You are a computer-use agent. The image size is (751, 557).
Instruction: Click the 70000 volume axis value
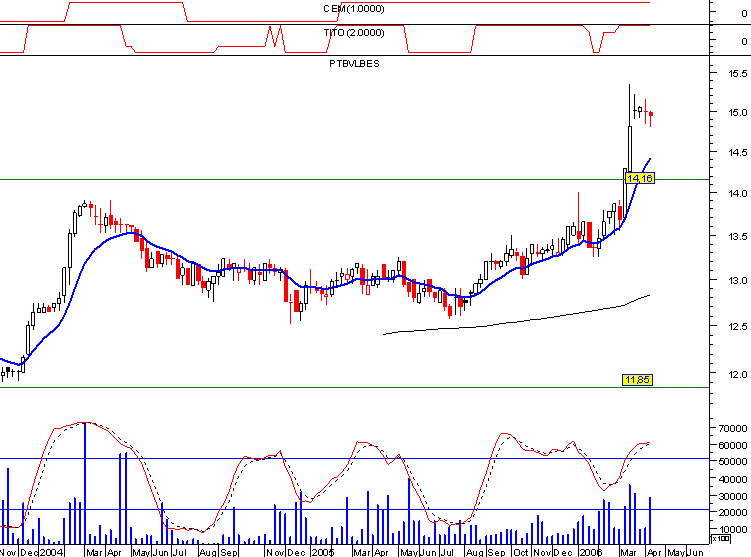tap(733, 428)
